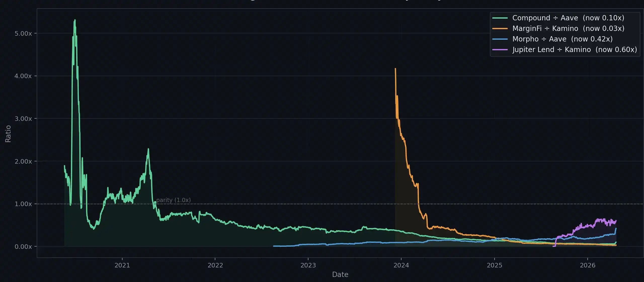Click the MarginFi ÷ Kamino legend entry

point(568,29)
